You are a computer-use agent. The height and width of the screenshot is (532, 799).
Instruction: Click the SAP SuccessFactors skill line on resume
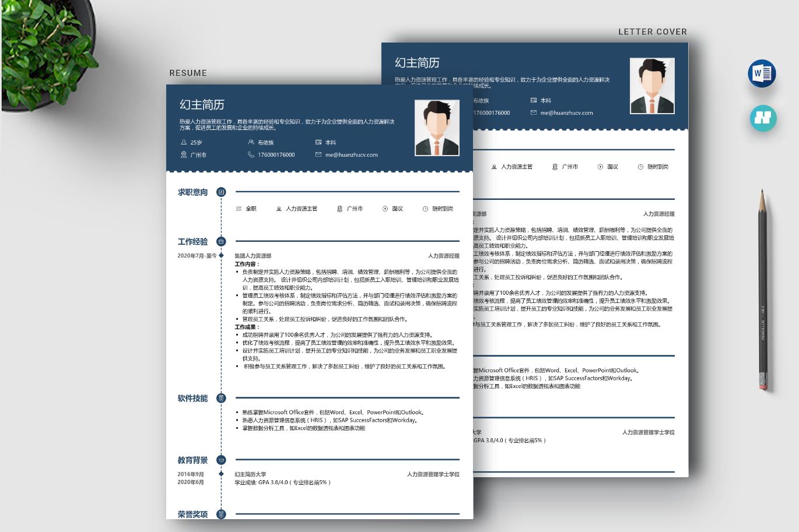(x=330, y=420)
